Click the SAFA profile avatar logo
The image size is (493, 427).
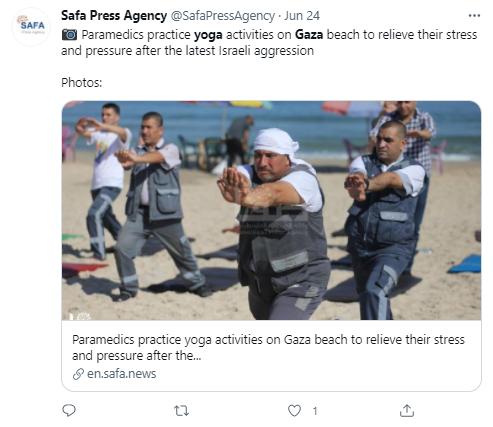click(31, 27)
